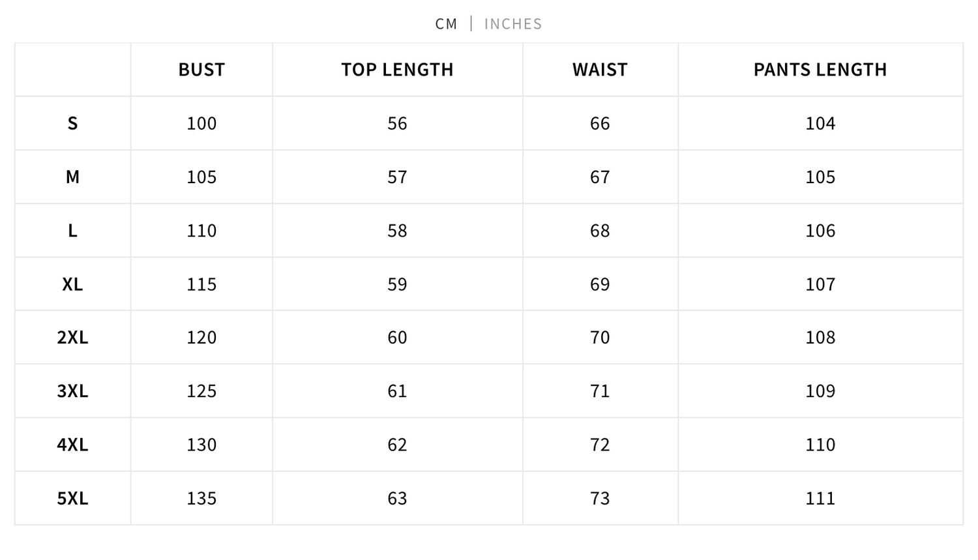Click the PANTS LENGTH column header
The image size is (978, 560).
coord(820,70)
